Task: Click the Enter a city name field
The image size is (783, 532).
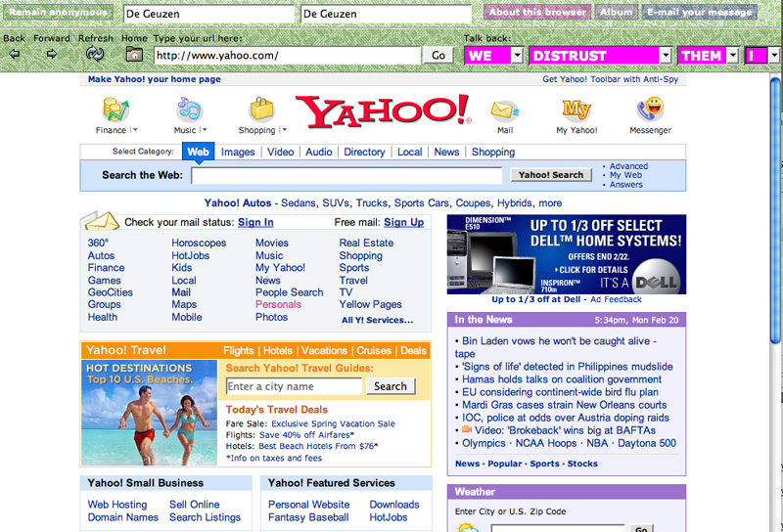Action: pos(294,386)
